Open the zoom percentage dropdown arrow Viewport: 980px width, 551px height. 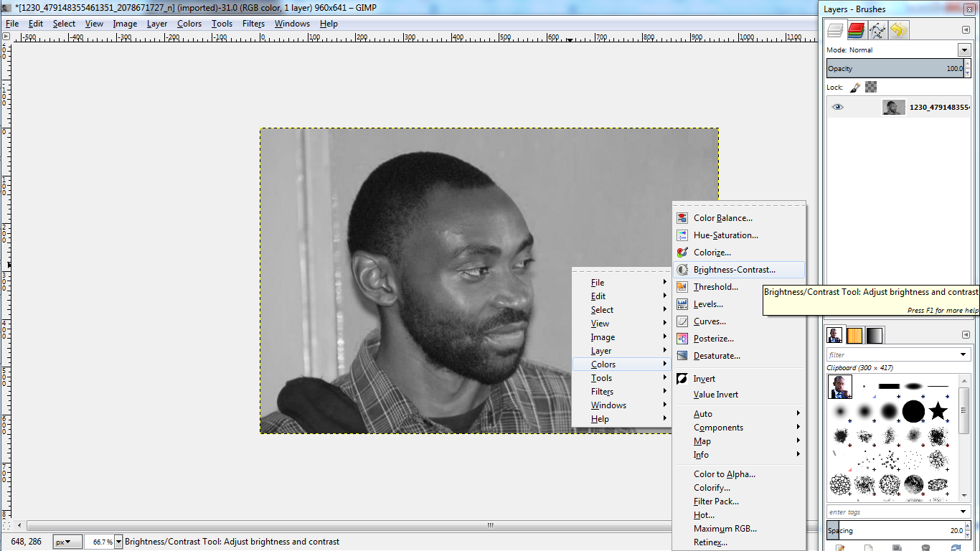tap(119, 542)
